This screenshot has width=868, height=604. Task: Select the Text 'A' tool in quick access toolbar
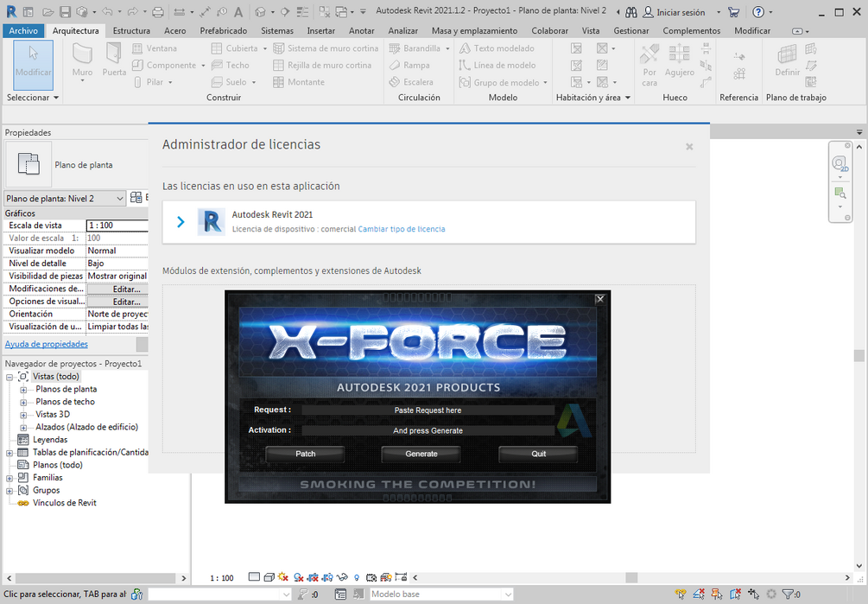238,11
